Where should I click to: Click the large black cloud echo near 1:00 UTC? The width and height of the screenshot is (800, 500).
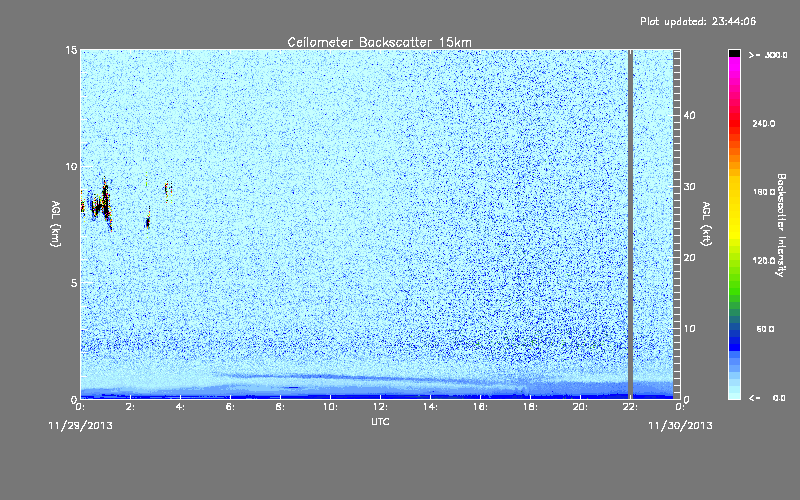(101, 204)
